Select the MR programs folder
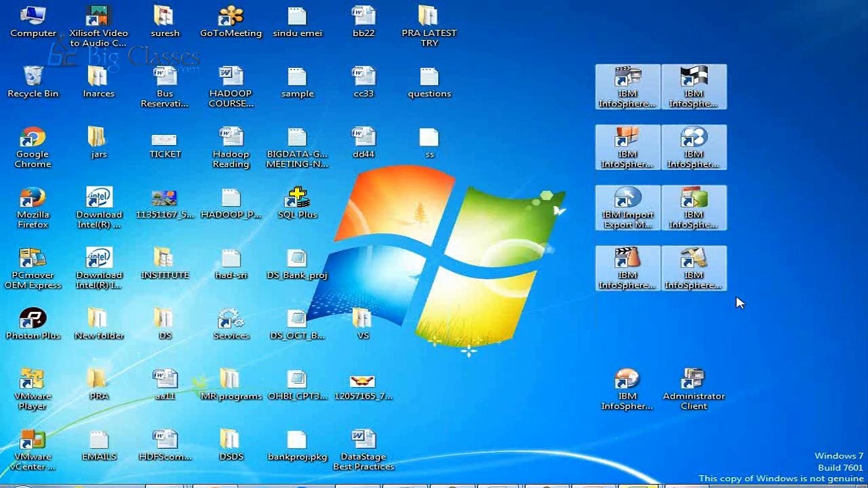This screenshot has width=868, height=488. tap(231, 384)
